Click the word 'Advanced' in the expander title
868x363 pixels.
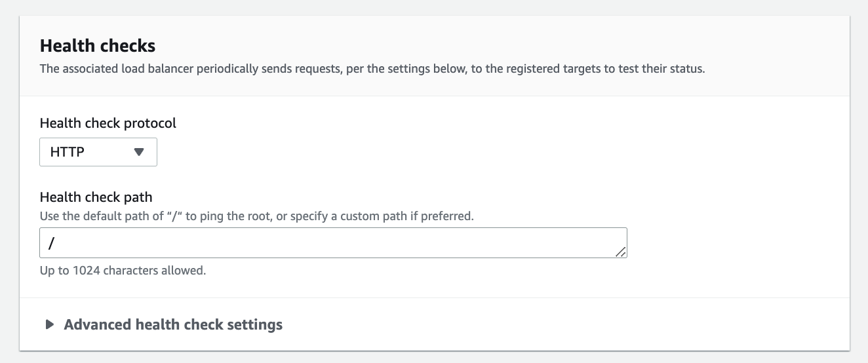(x=97, y=324)
